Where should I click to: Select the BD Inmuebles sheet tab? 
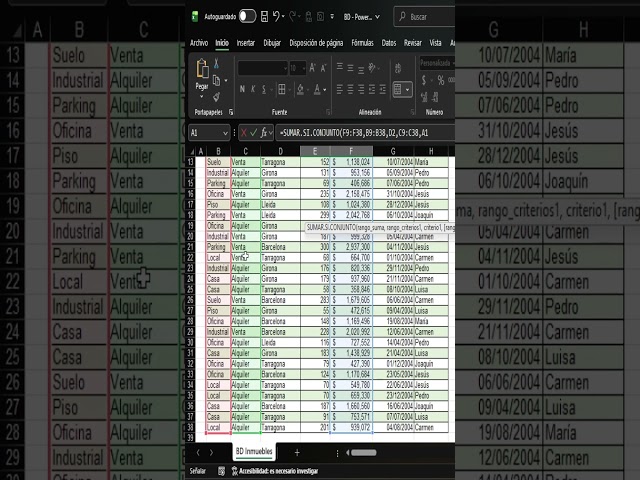pyautogui.click(x=254, y=451)
